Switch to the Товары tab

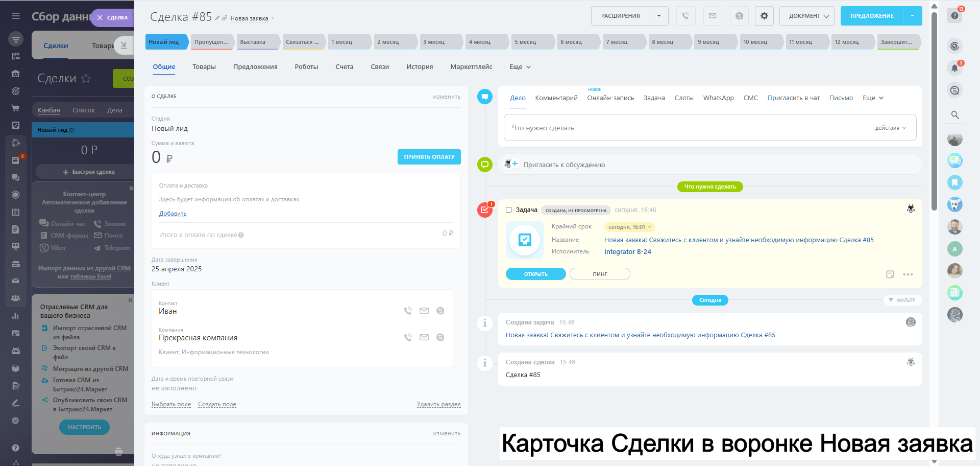click(204, 67)
